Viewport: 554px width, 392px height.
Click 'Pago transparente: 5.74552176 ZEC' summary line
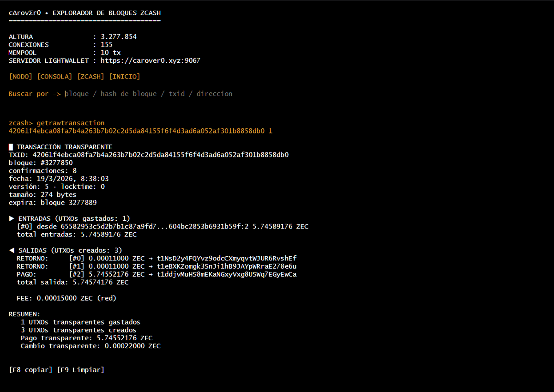(x=87, y=338)
